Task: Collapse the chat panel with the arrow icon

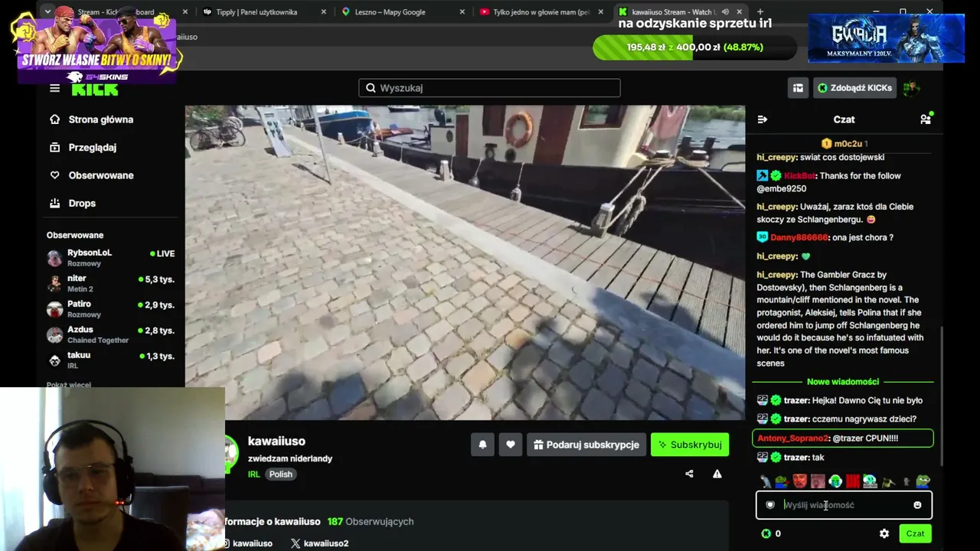Action: (x=762, y=119)
